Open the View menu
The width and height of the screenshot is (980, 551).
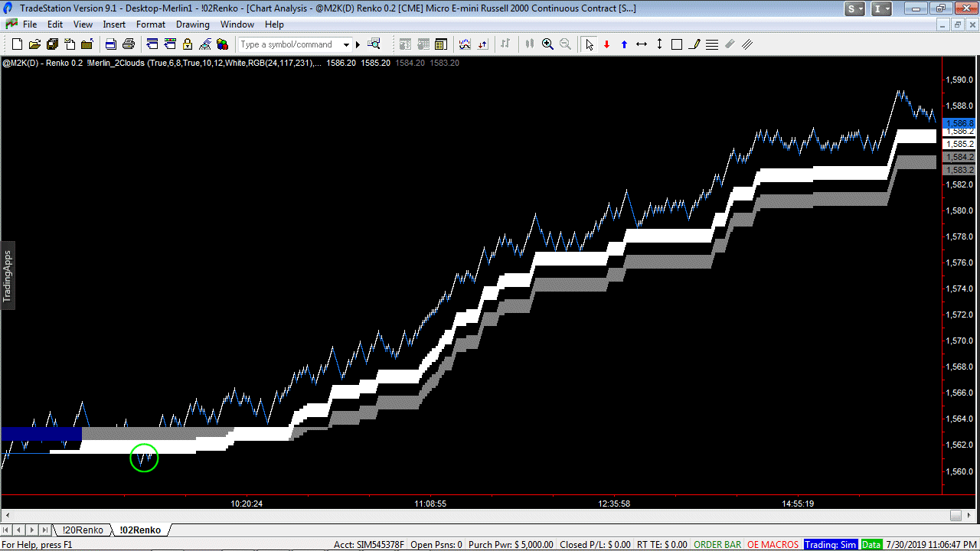pos(83,24)
